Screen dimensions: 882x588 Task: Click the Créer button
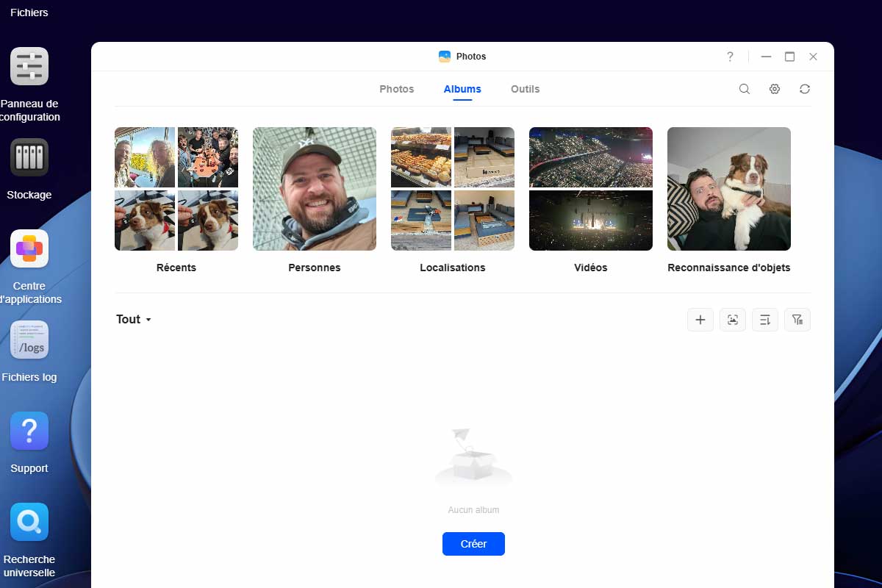(473, 544)
